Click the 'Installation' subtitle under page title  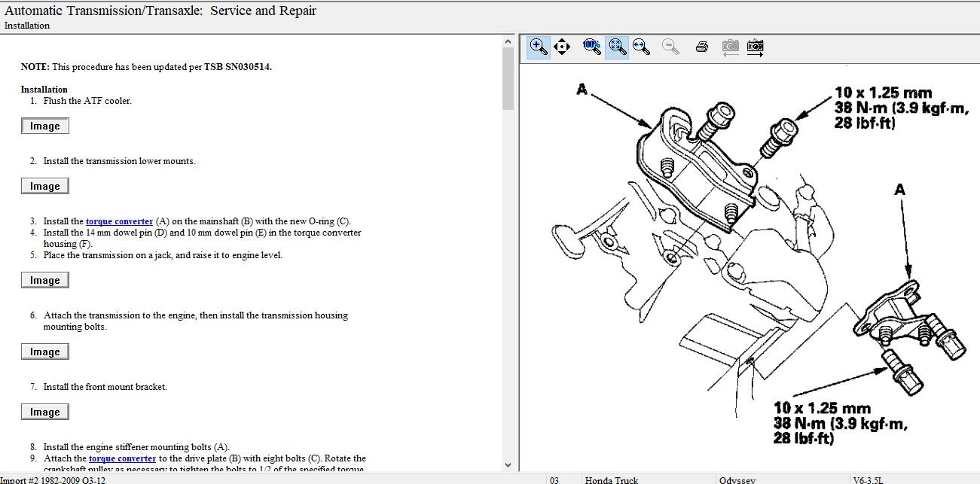pyautogui.click(x=27, y=26)
